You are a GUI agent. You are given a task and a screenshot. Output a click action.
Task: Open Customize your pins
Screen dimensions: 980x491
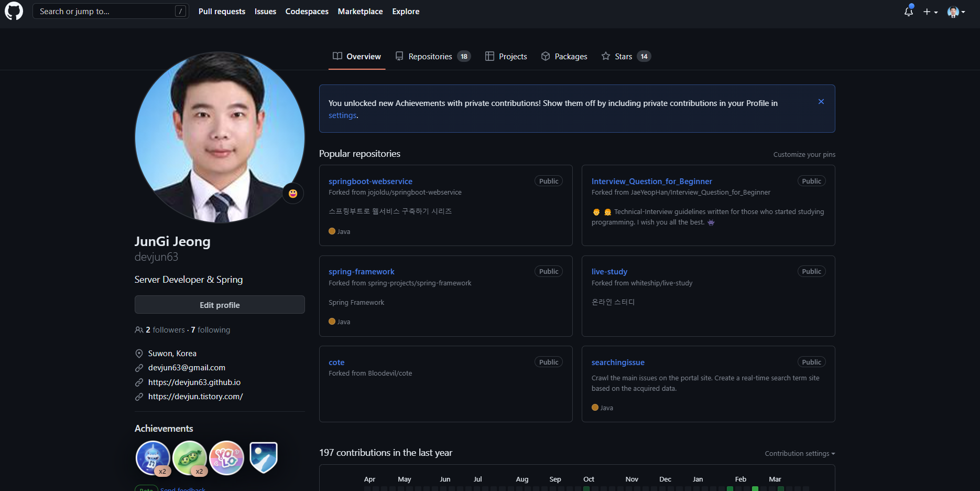point(804,154)
